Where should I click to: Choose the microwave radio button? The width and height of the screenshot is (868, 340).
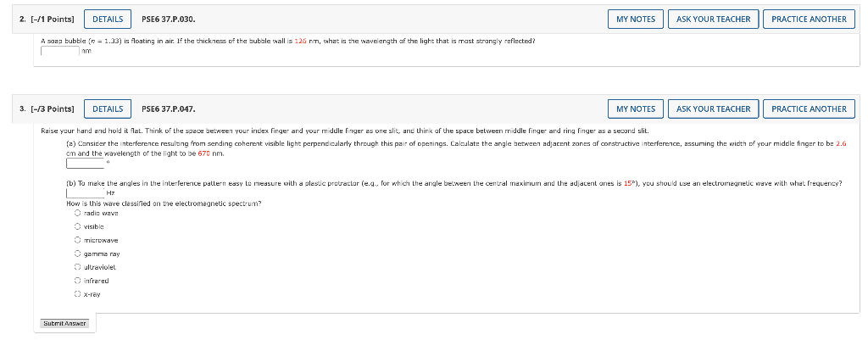pos(77,240)
